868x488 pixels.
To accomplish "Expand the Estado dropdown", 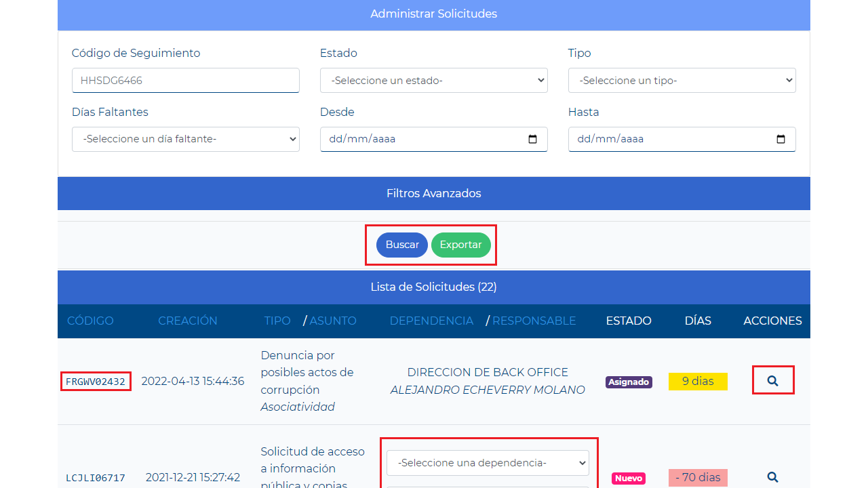I will coord(433,81).
